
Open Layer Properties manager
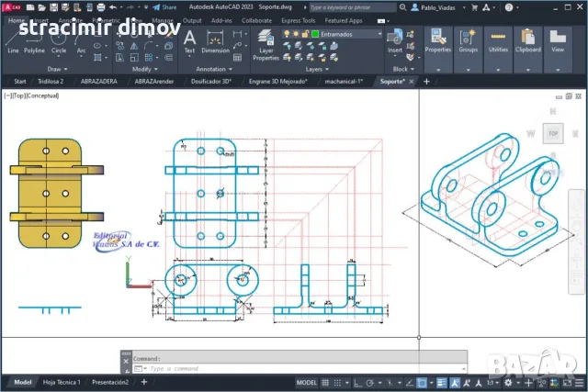(x=266, y=45)
